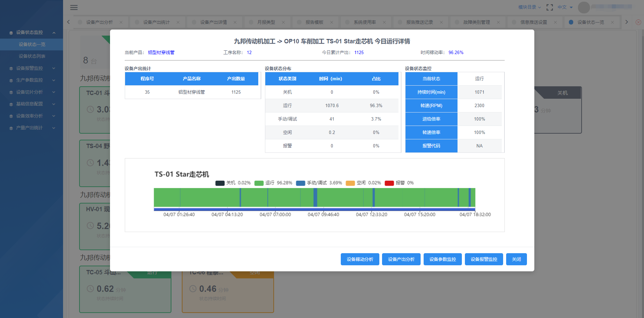Image resolution: width=644 pixels, height=318 pixels.
Task: Click clock icon on 0.46 分钟 card
Action: [x=193, y=289]
